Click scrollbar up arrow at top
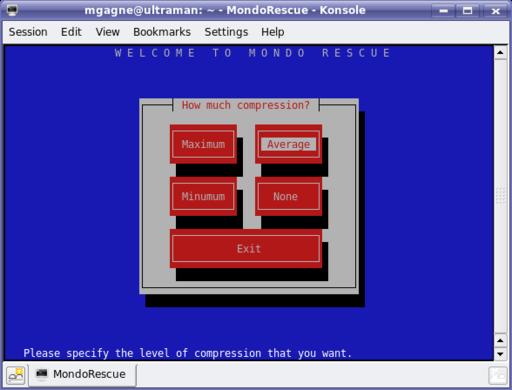 click(500, 53)
